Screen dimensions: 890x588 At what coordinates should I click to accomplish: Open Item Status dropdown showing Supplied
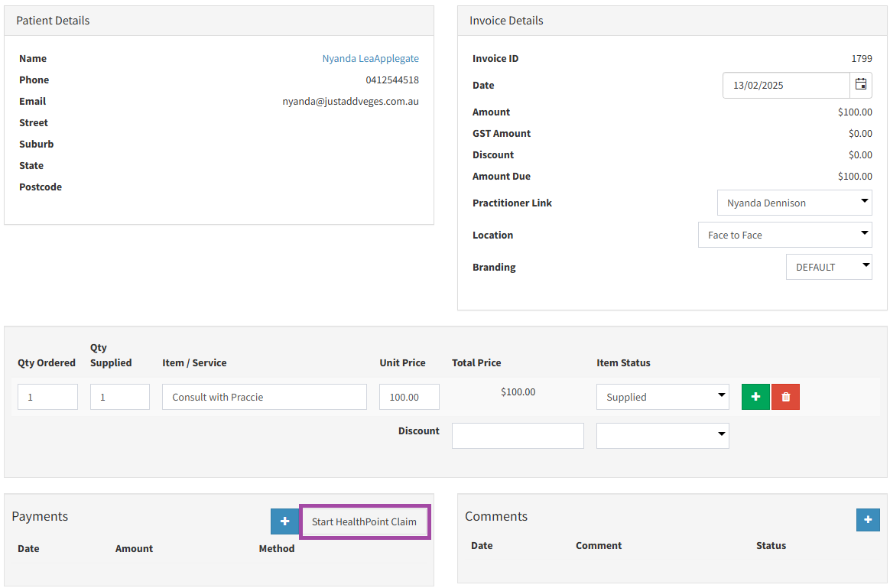coord(662,397)
